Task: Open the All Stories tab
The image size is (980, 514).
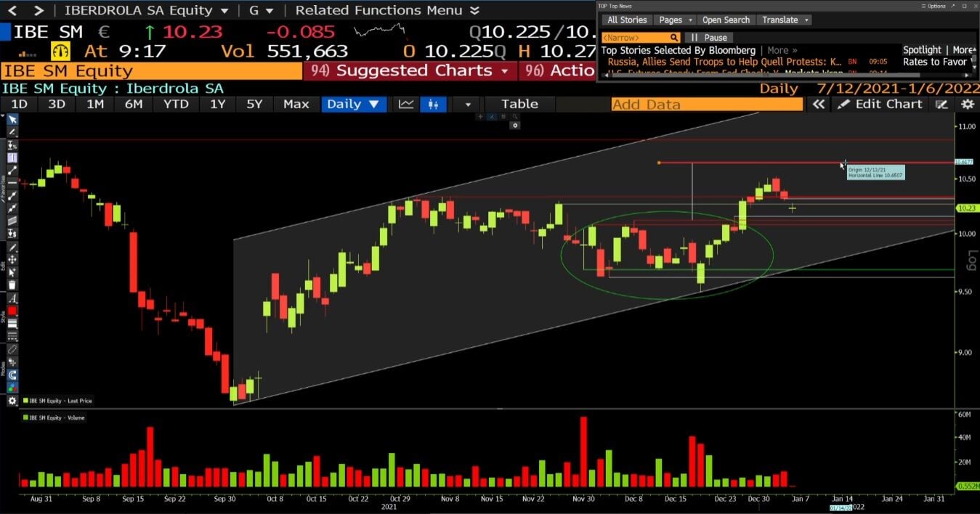Action: pos(628,20)
